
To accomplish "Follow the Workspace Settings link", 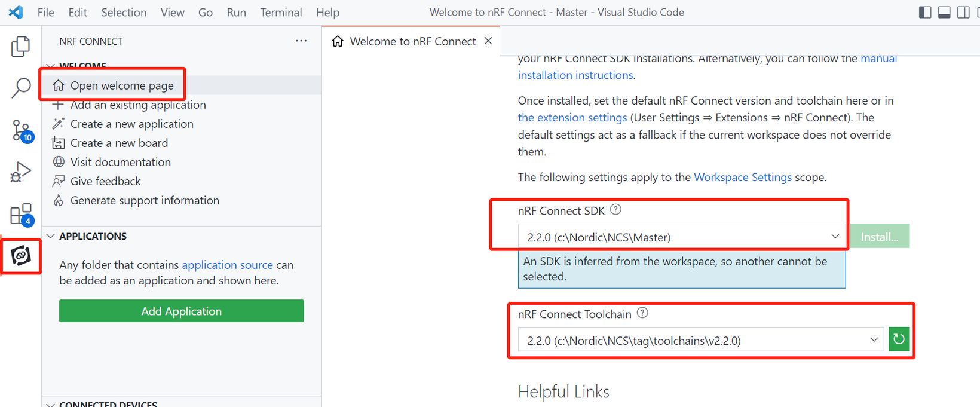I will click(742, 177).
